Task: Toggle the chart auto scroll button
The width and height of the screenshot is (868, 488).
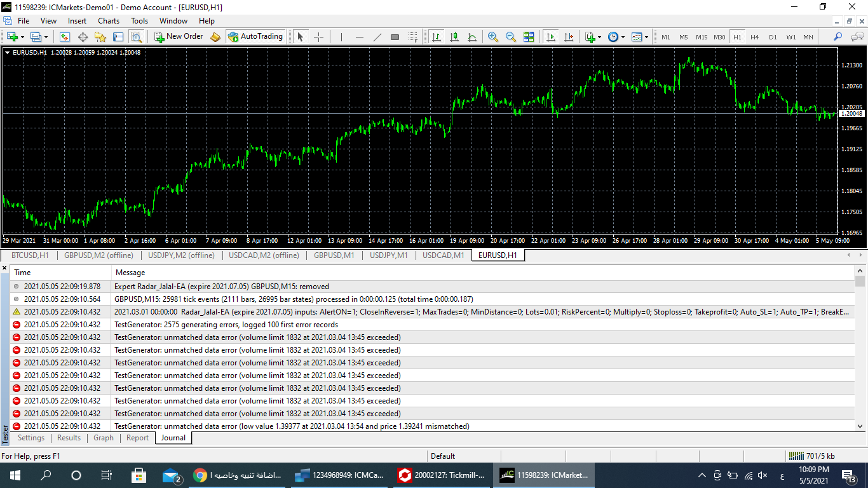Action: [x=551, y=37]
